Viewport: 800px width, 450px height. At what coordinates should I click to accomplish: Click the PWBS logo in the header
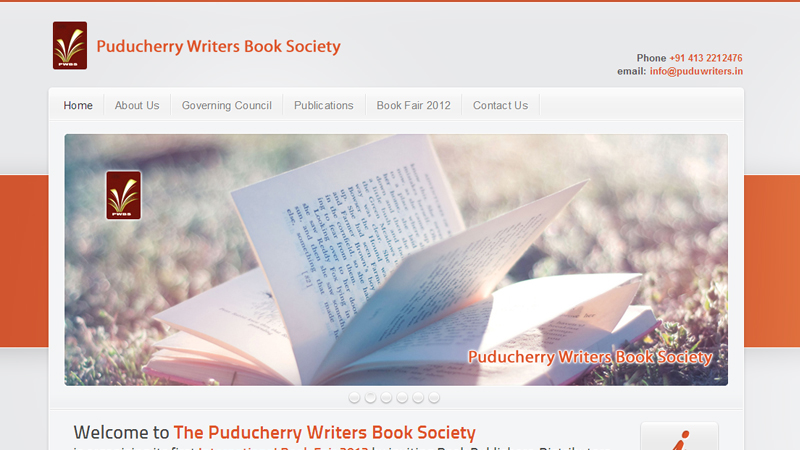[x=70, y=45]
